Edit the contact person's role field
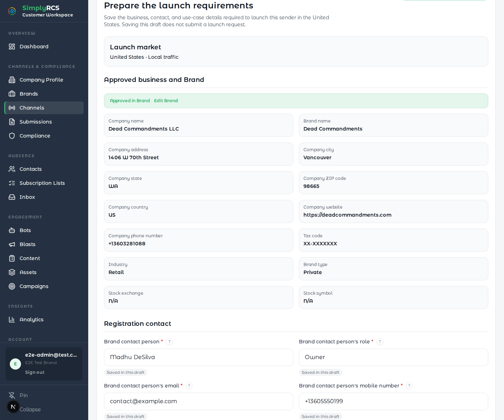 (x=393, y=357)
